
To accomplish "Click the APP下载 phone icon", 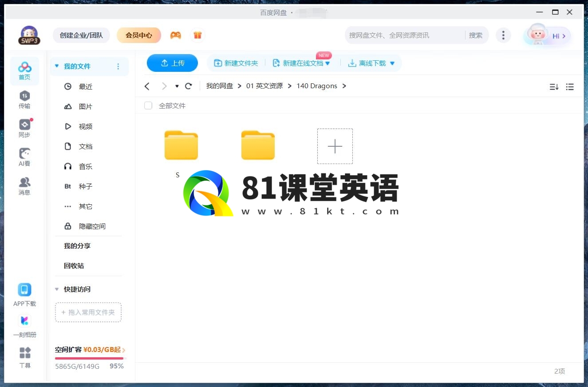I will [24, 290].
